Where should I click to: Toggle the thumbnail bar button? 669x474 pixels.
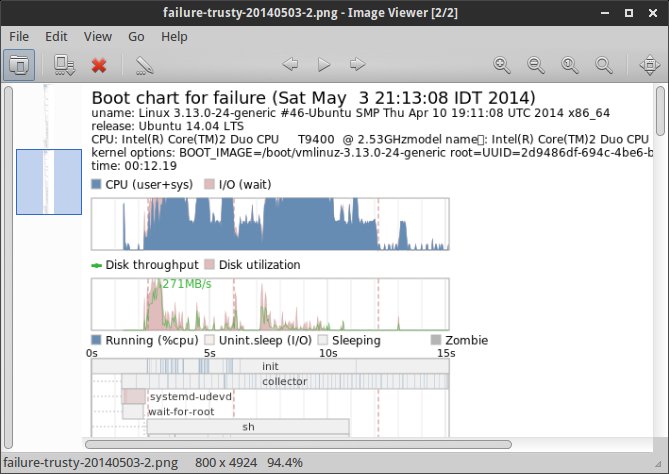point(20,65)
